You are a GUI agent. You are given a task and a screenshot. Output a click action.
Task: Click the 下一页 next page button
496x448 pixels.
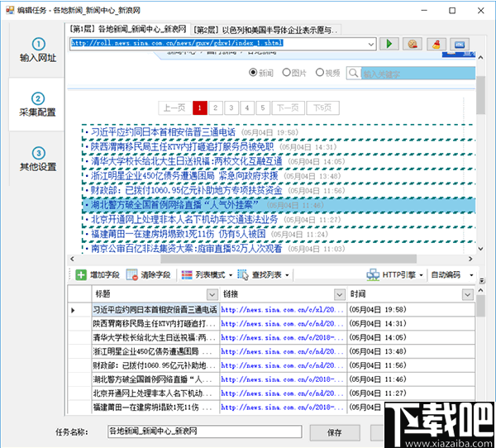pos(288,108)
